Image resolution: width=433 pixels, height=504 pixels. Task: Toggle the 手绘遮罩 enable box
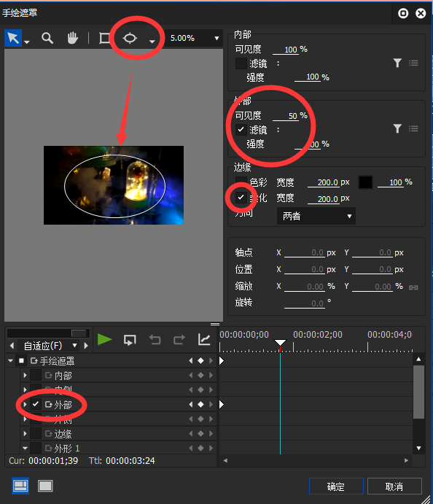click(22, 360)
